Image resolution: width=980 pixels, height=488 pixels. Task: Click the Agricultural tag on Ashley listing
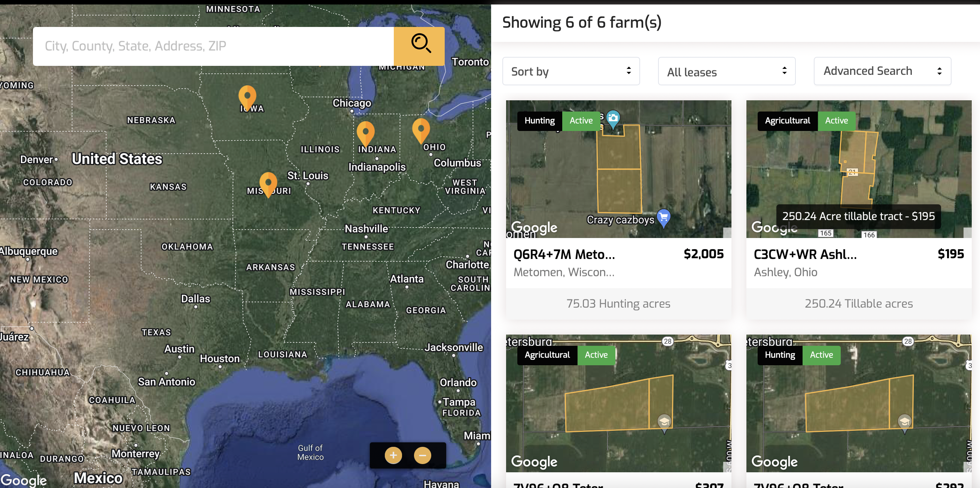click(787, 121)
